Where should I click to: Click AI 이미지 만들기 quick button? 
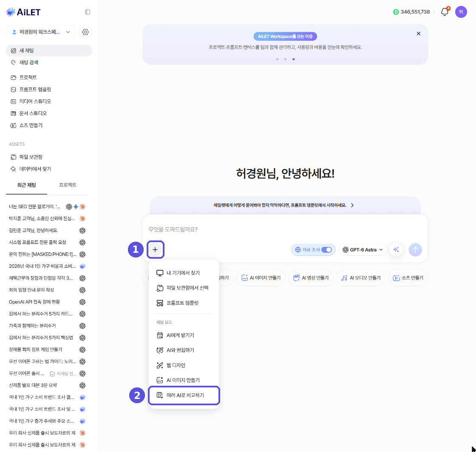261,277
